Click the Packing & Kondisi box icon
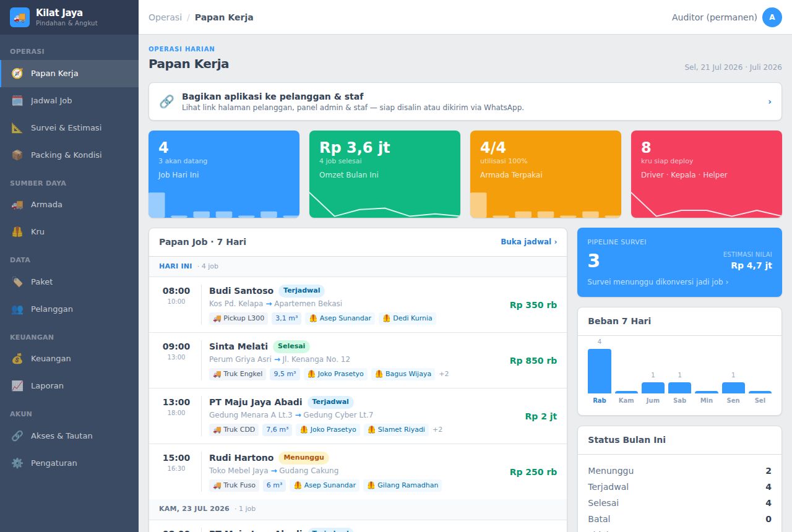The height and width of the screenshot is (532, 792). (x=17, y=155)
